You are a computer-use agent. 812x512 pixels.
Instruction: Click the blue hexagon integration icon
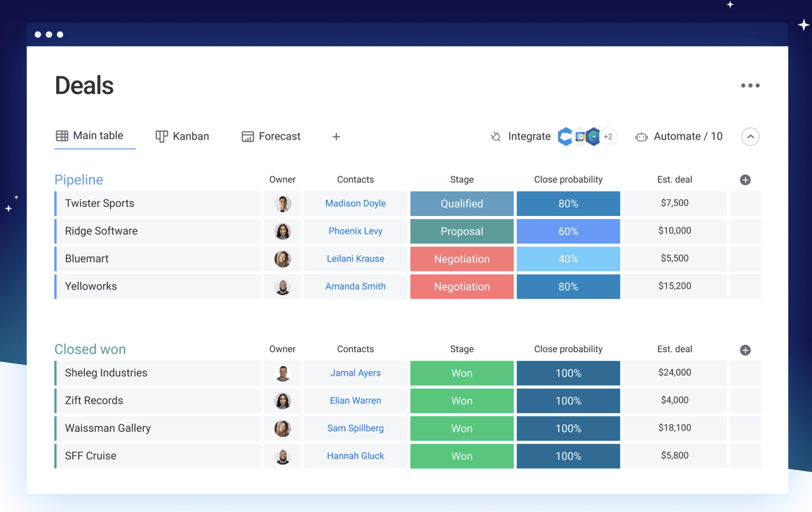pos(565,136)
